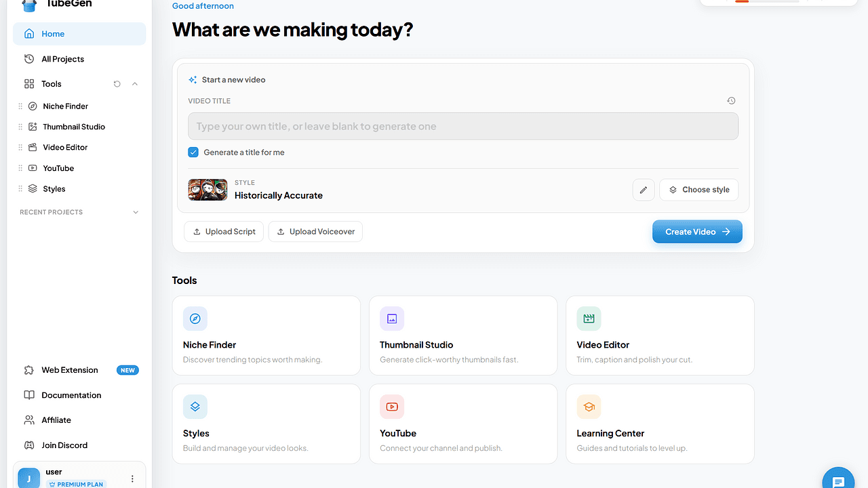Click the Styles row drag handle

(x=20, y=189)
